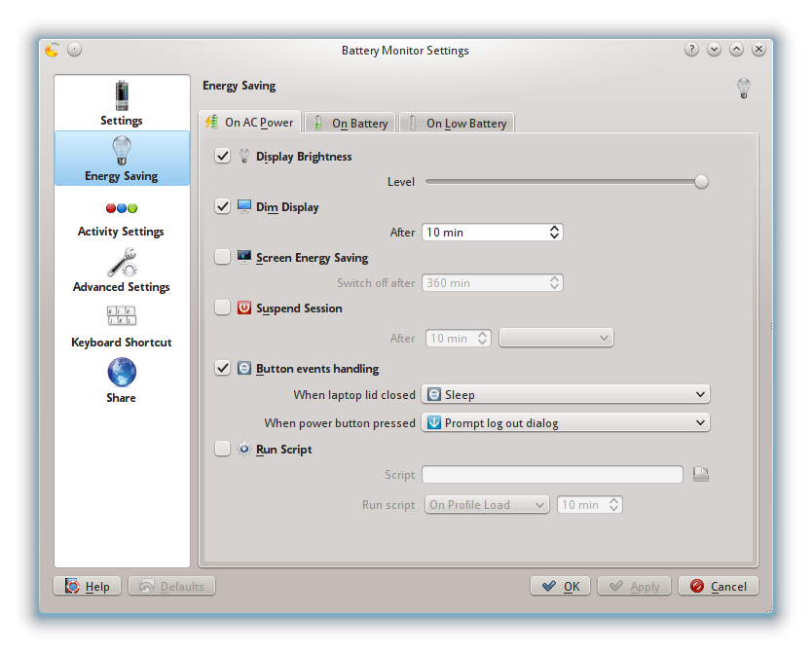Open the When laptop lid closed dropdown

pos(566,394)
